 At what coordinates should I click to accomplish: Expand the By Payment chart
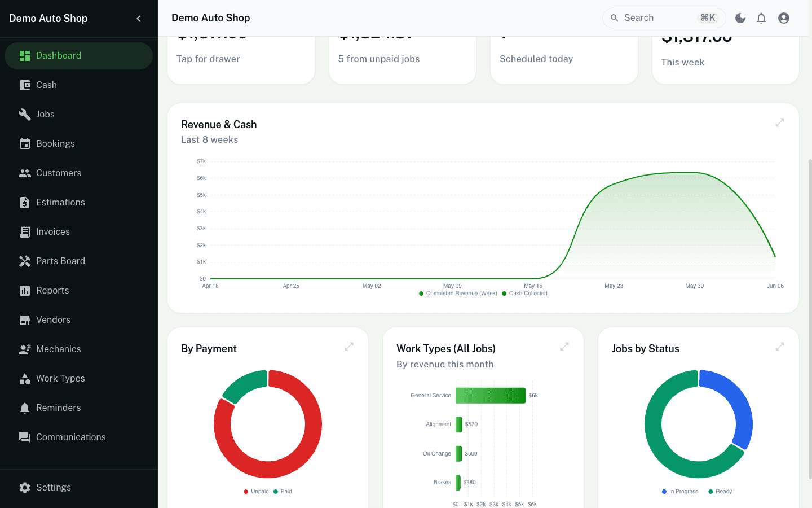(349, 347)
